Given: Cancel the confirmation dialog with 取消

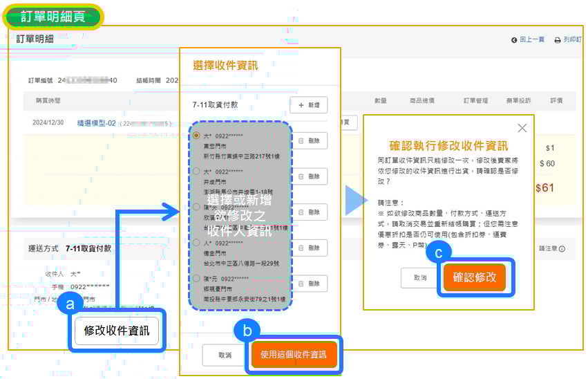Looking at the screenshot, I should 420,277.
